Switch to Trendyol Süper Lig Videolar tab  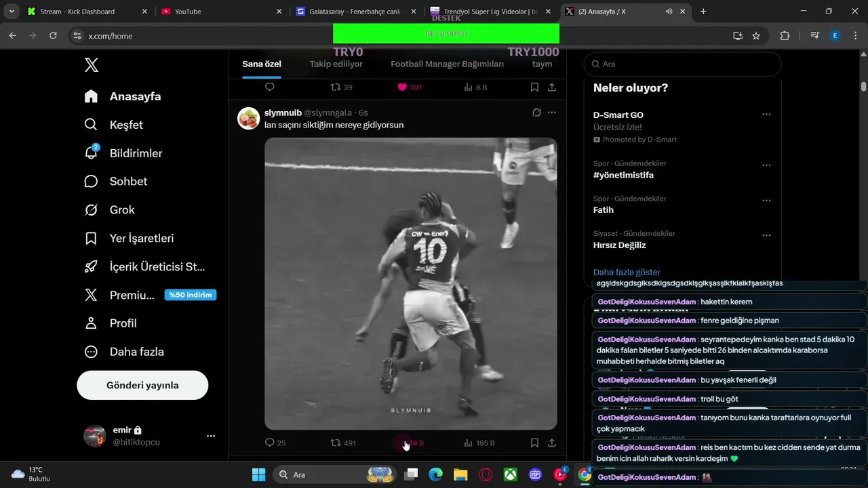[x=491, y=12]
